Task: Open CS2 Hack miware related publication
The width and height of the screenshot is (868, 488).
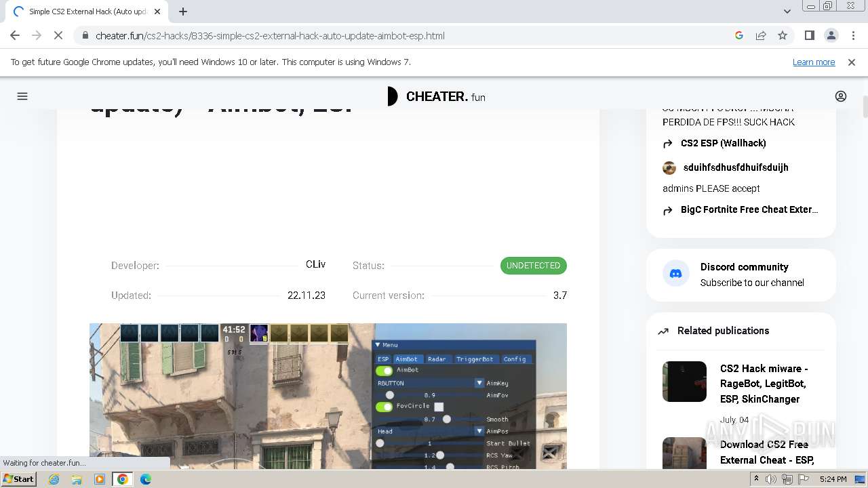Action: pos(764,384)
